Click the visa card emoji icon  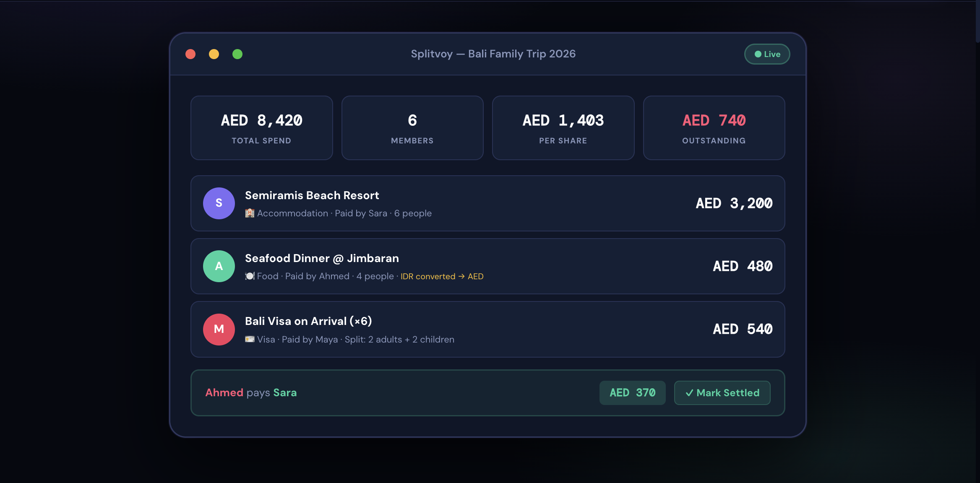(250, 339)
